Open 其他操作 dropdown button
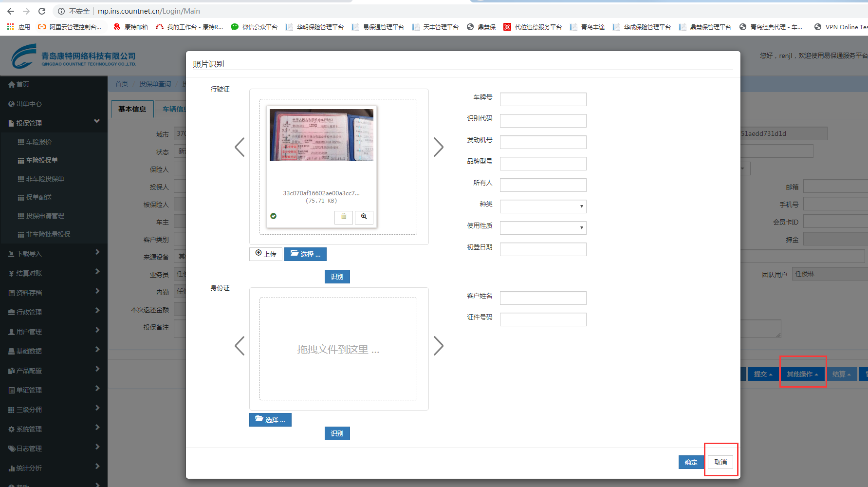The height and width of the screenshot is (487, 868). pyautogui.click(x=803, y=374)
